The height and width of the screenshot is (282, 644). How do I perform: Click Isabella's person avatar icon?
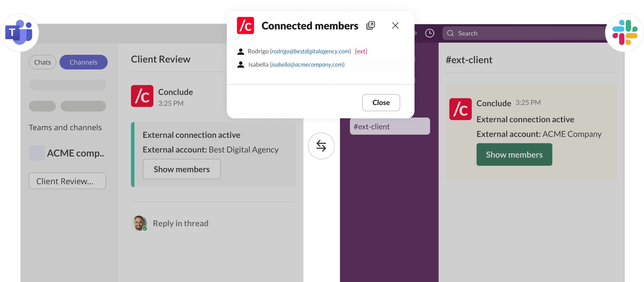tap(240, 64)
